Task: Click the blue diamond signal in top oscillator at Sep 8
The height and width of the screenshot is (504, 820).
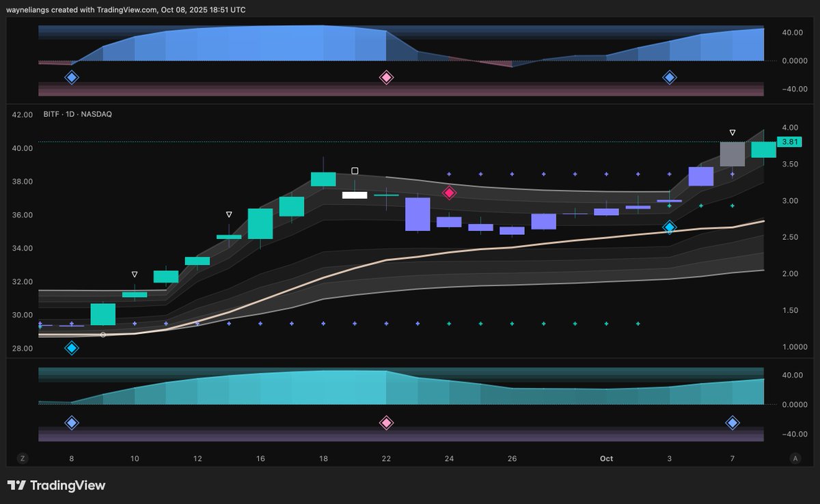Action: pyautogui.click(x=72, y=77)
